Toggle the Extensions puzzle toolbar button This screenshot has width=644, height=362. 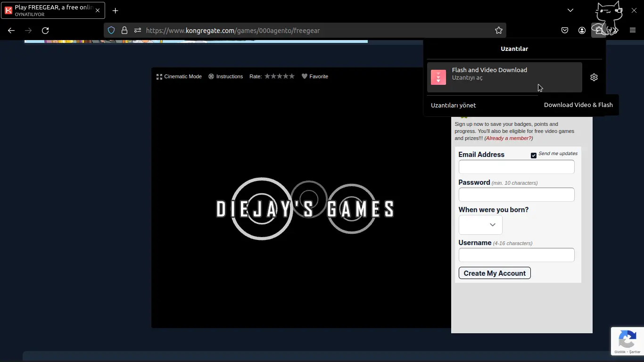pos(599,30)
